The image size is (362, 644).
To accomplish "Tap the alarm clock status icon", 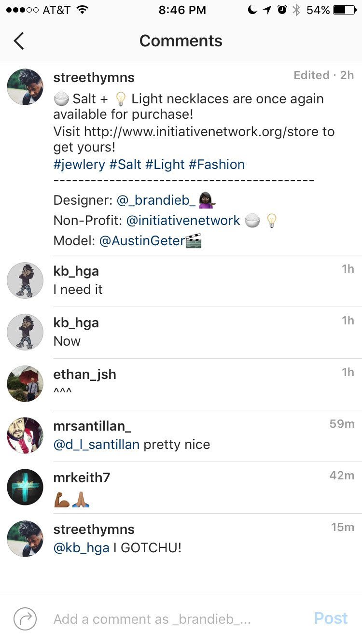I will 282,10.
